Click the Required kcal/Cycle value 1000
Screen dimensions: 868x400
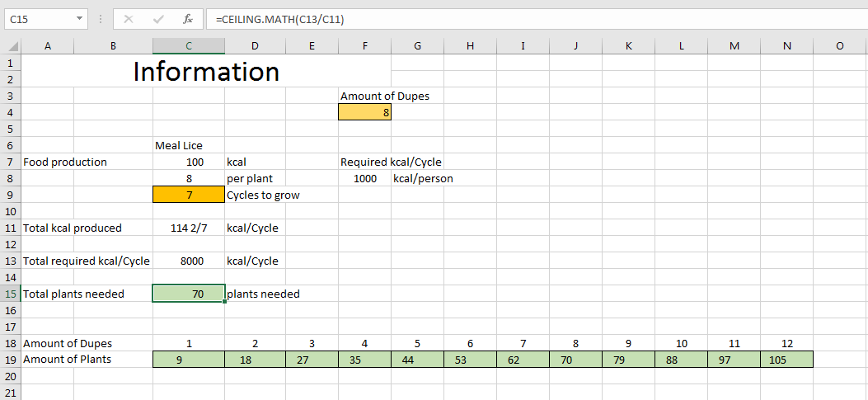coord(364,178)
